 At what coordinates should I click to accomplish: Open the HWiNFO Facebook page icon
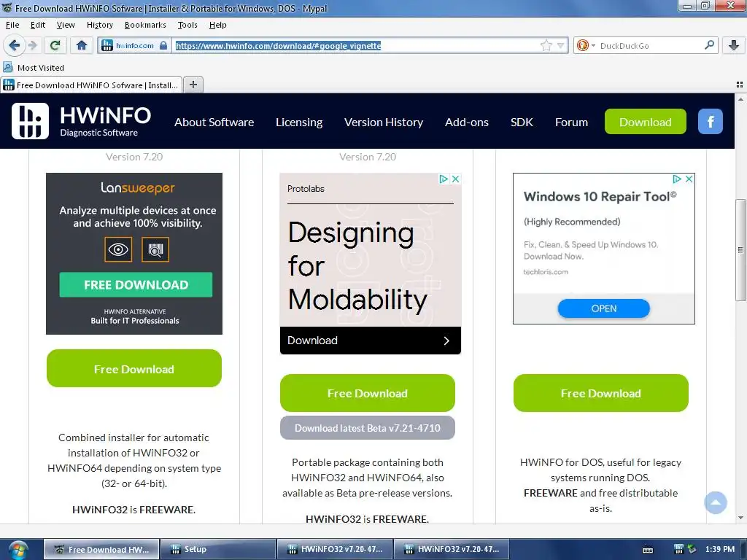pyautogui.click(x=711, y=122)
